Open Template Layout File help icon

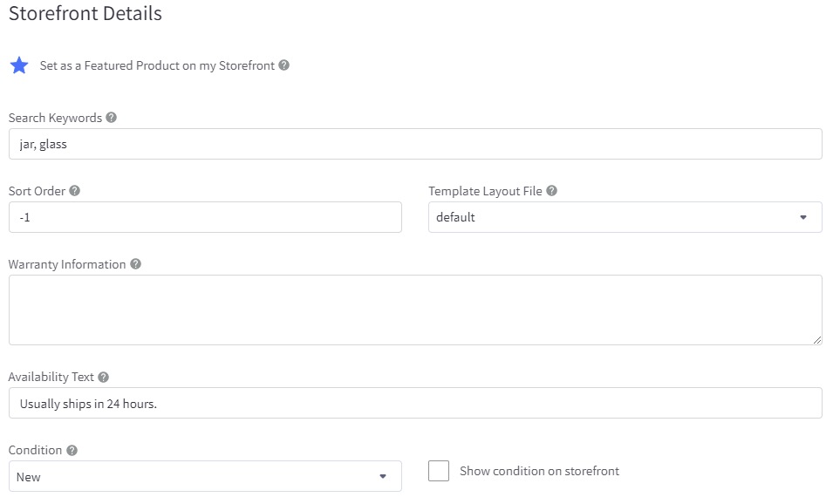tap(552, 191)
